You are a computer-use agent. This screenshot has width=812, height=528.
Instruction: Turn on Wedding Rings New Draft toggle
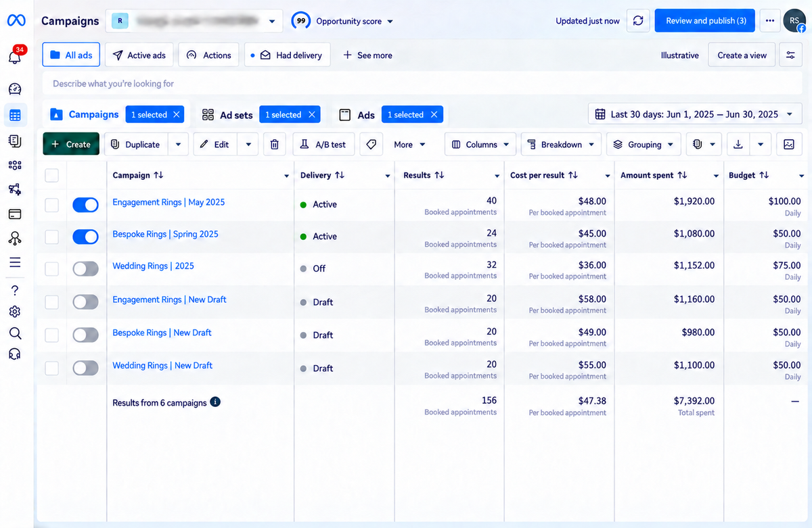pos(85,368)
